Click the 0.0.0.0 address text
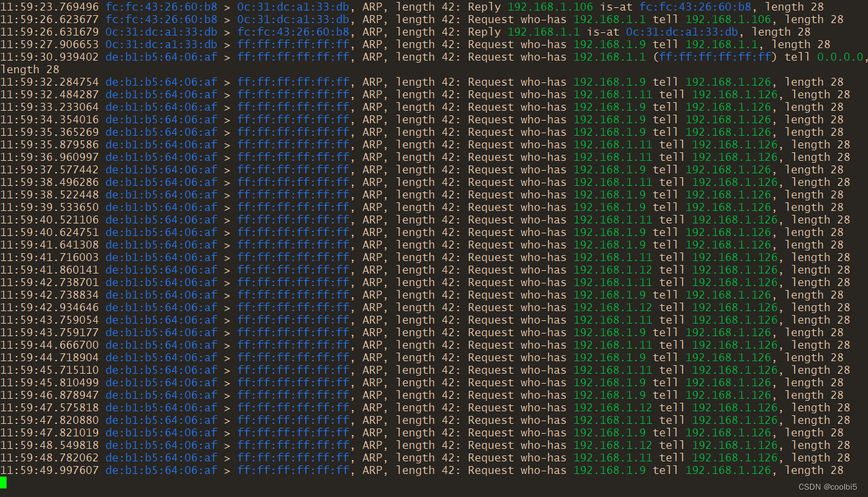Viewport: 868px width, 497px height. coord(840,57)
